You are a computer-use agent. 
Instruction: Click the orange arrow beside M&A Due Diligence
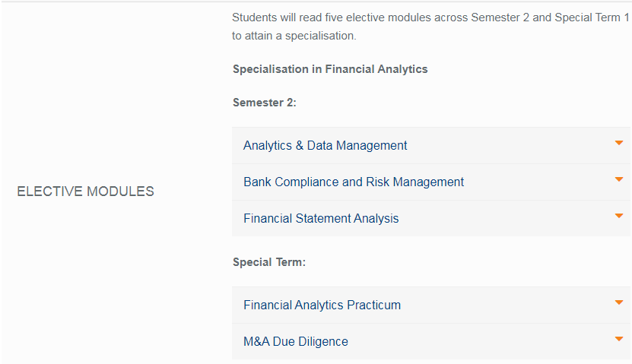[619, 339]
